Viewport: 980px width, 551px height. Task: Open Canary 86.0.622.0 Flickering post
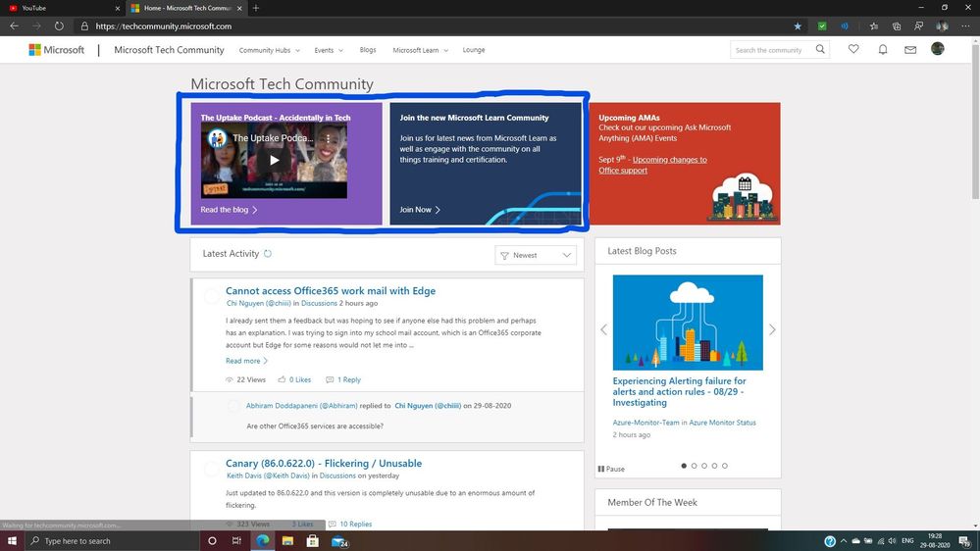pyautogui.click(x=324, y=463)
